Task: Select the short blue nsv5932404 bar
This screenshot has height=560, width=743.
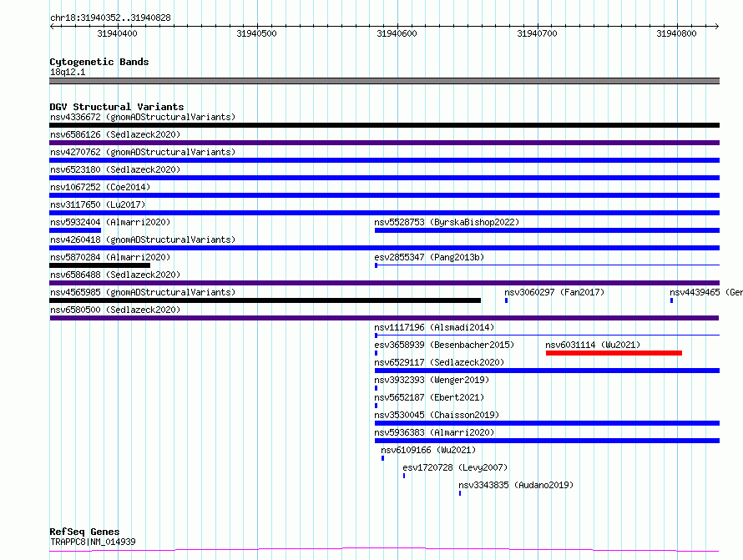Action: pyautogui.click(x=75, y=230)
